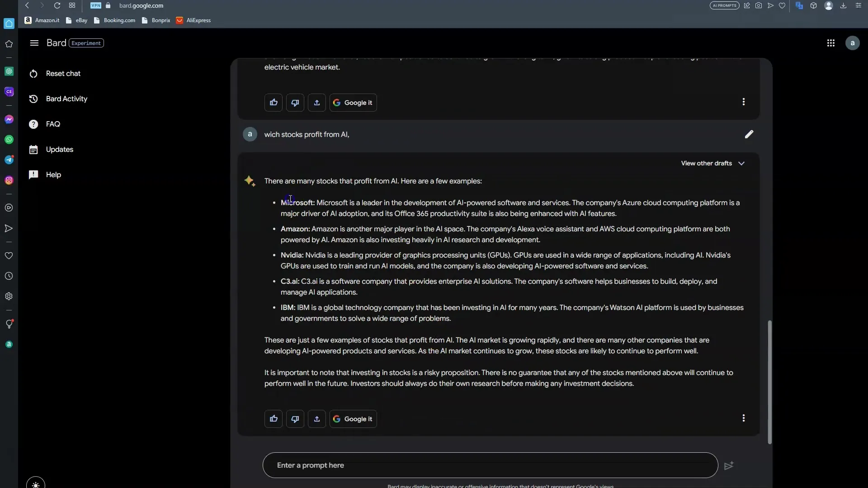Click the export icon on second response

click(316, 419)
